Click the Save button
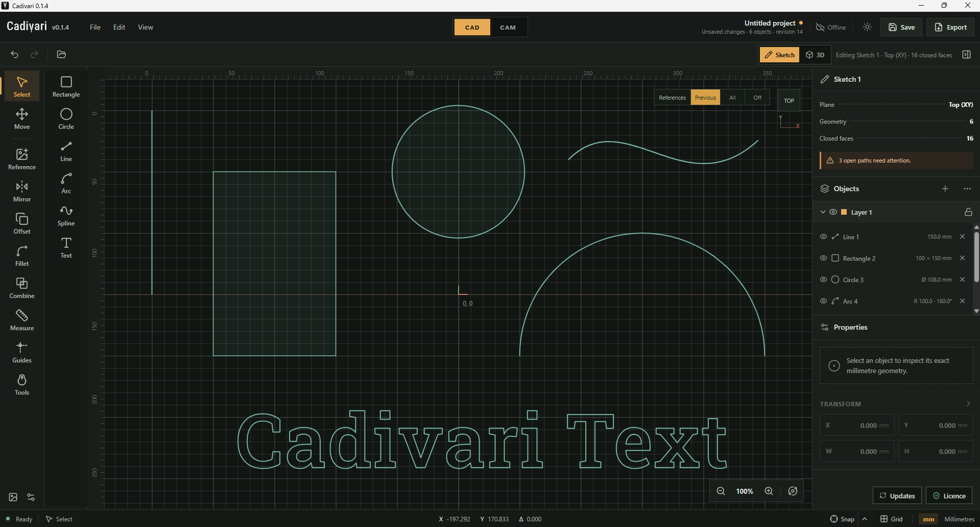Image resolution: width=980 pixels, height=527 pixels. tap(901, 27)
